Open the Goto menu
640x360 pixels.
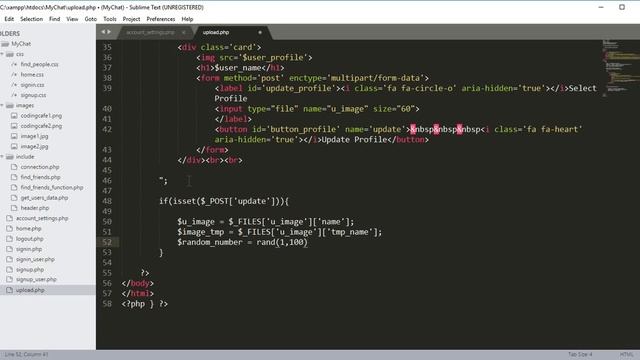(x=91, y=19)
